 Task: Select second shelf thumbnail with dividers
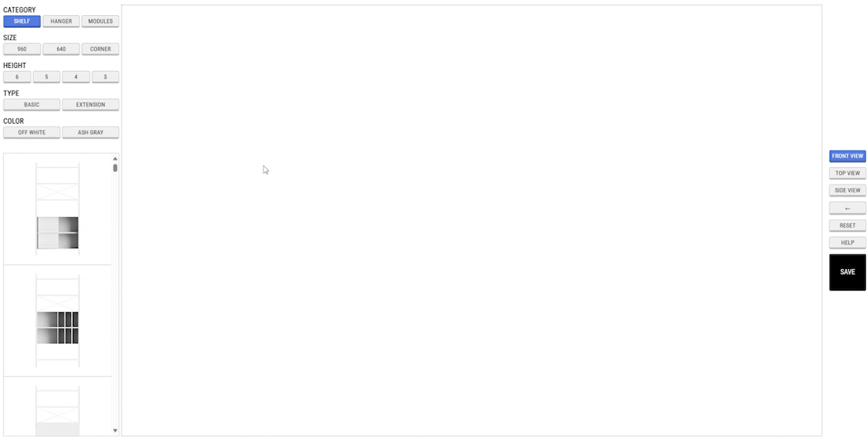[x=58, y=321]
